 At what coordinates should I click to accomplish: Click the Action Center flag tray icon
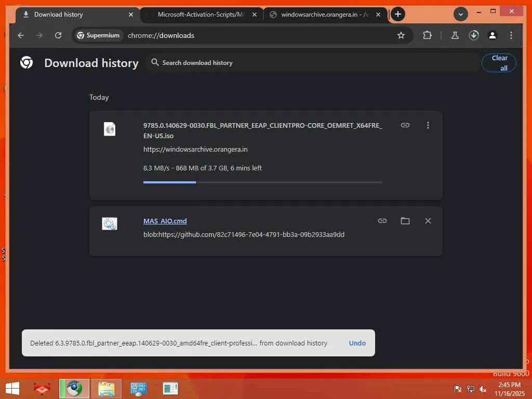pyautogui.click(x=458, y=389)
